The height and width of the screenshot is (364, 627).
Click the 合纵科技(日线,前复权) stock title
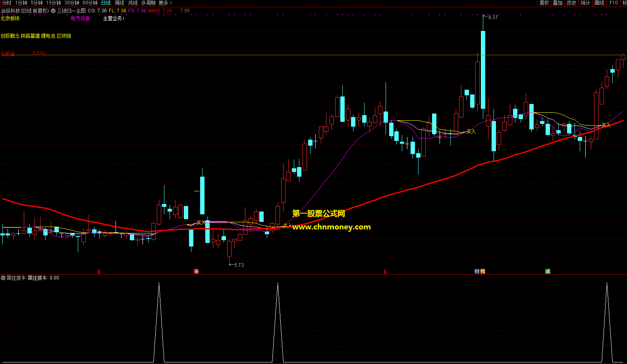[25, 11]
